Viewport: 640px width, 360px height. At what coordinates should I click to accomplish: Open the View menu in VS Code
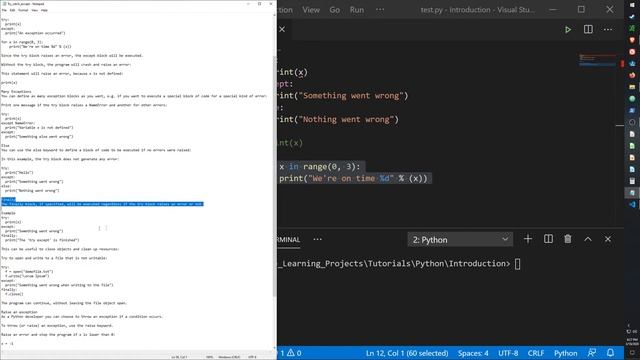click(311, 10)
